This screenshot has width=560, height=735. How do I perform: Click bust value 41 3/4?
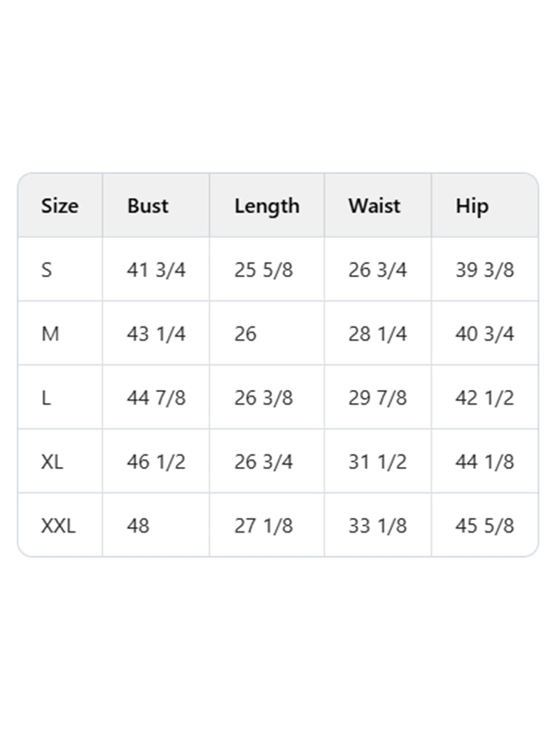pyautogui.click(x=156, y=269)
